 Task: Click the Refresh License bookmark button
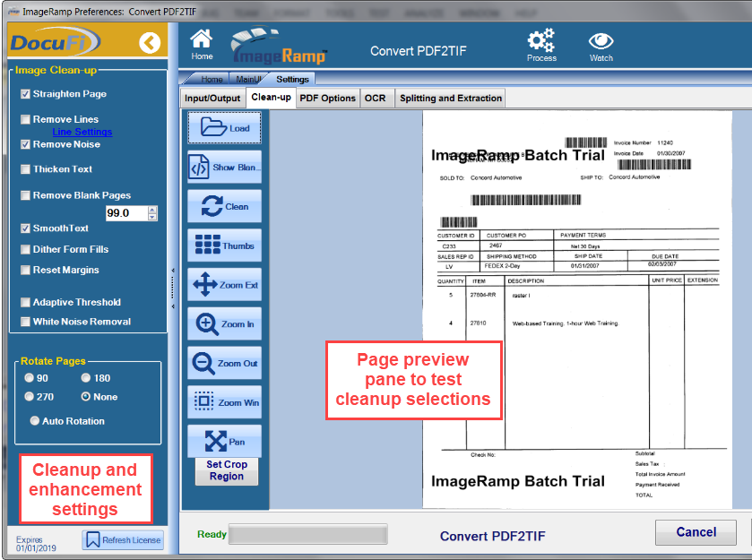pos(123,540)
